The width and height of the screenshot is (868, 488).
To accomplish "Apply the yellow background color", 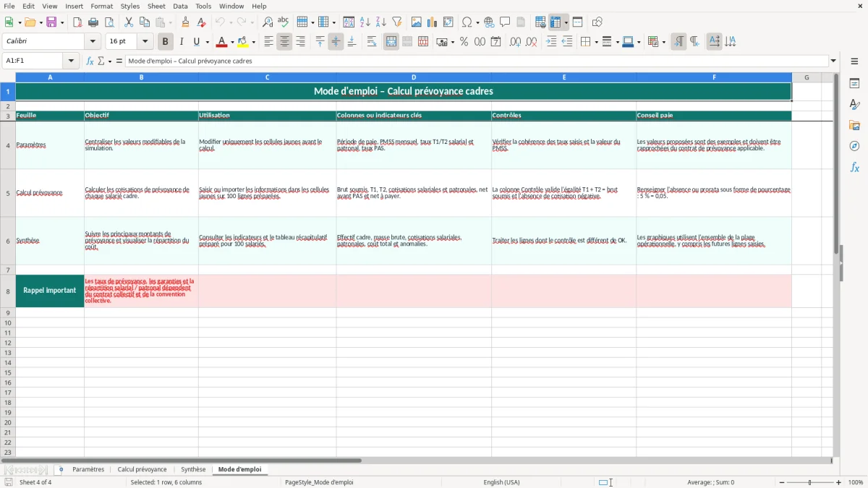I will pos(243,42).
